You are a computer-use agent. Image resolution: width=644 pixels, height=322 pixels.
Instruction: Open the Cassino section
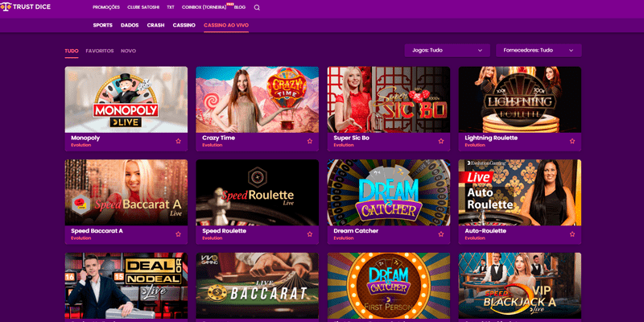[184, 25]
